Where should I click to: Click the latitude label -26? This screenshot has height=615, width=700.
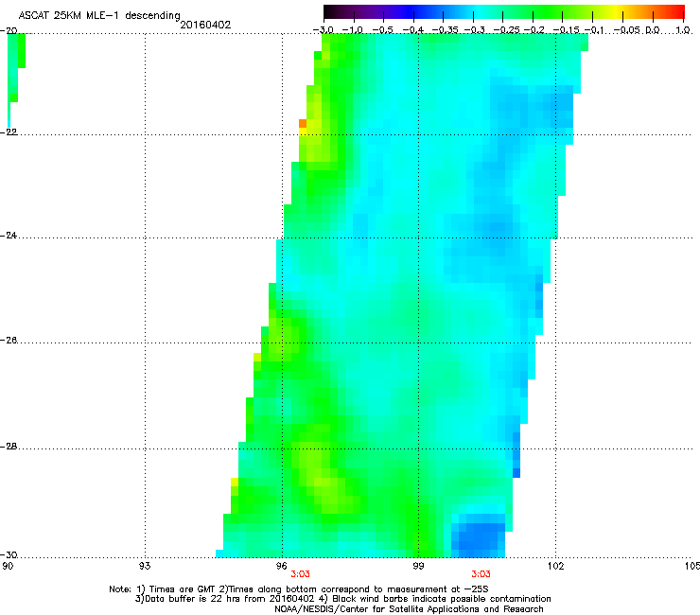pyautogui.click(x=9, y=341)
